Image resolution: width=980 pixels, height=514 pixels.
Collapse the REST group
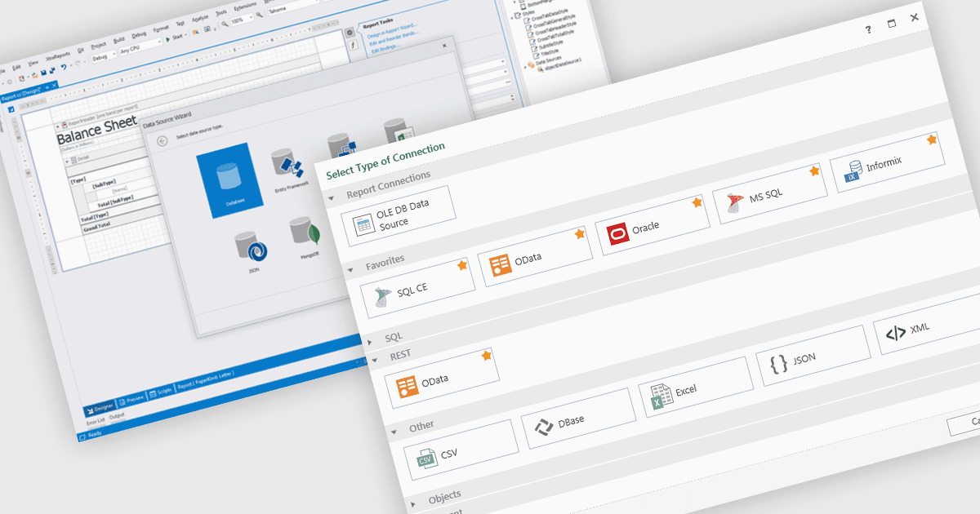(x=375, y=359)
